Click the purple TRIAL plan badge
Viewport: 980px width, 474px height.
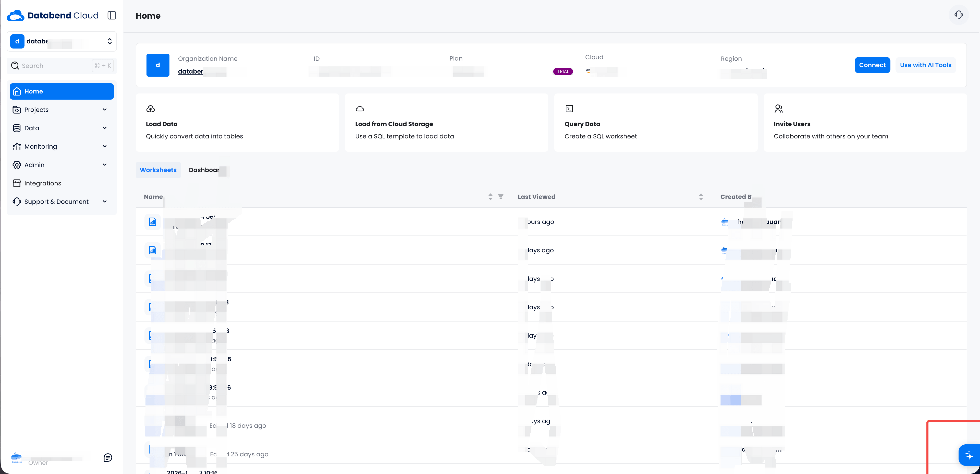[563, 72]
